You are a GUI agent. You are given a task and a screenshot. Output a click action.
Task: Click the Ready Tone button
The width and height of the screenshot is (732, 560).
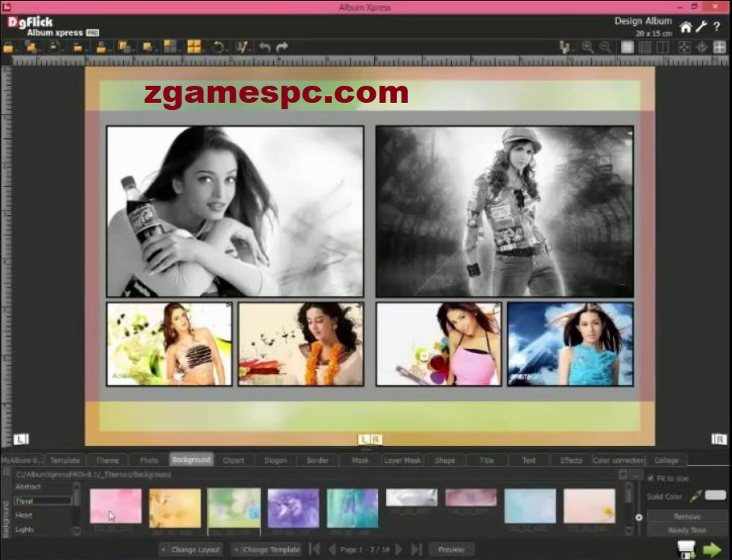[687, 530]
